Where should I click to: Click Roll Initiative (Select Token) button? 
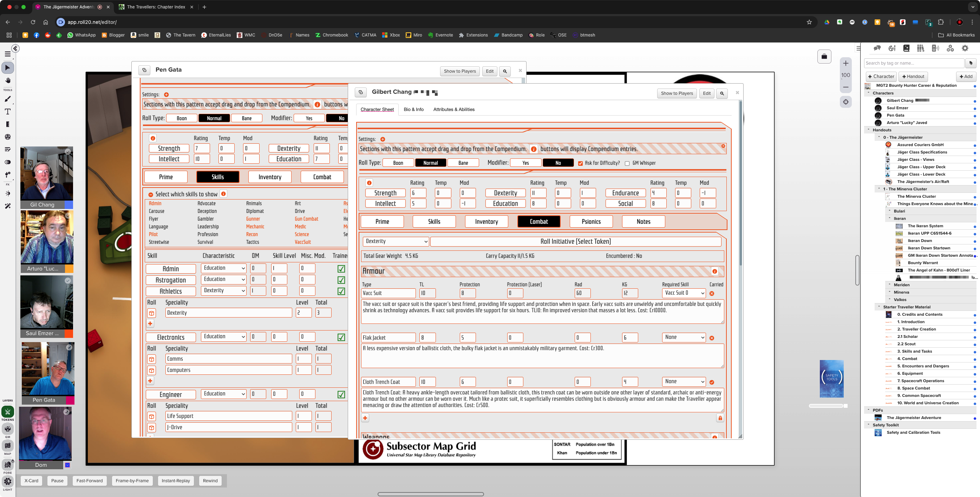point(575,241)
